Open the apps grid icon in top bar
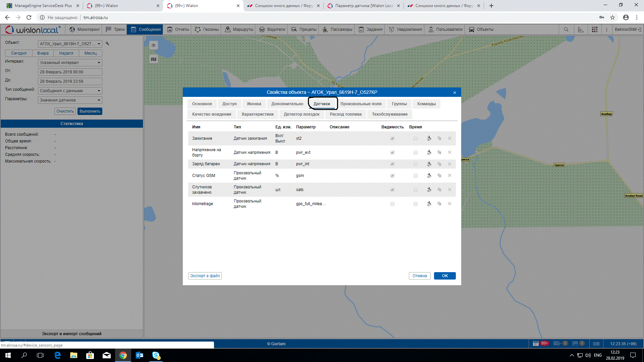 tap(595, 29)
